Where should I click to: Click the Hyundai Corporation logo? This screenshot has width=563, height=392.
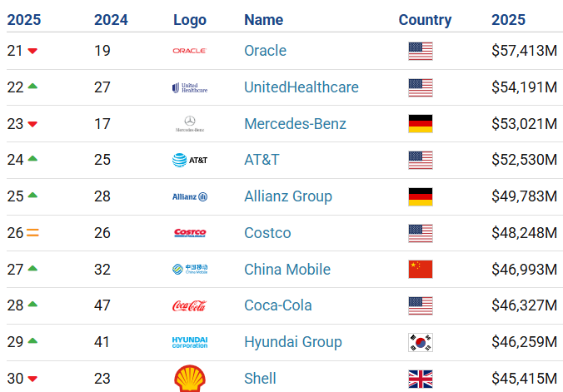coord(190,342)
